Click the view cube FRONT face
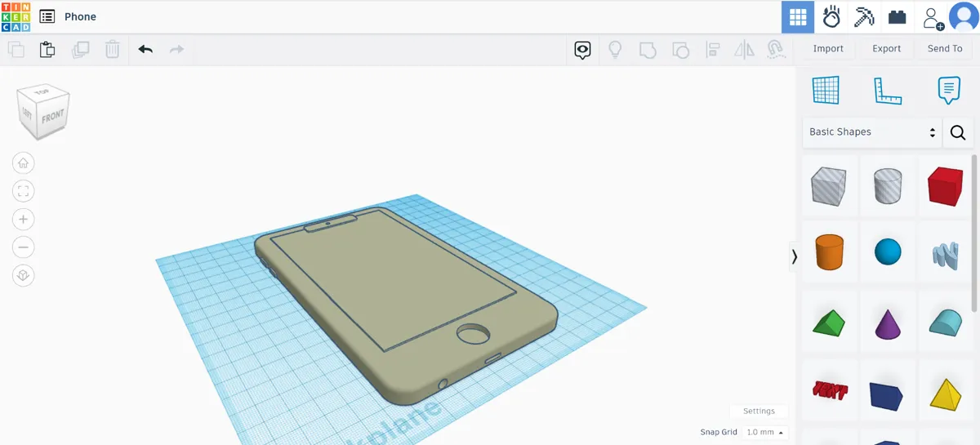The width and height of the screenshot is (980, 445). coord(53,118)
